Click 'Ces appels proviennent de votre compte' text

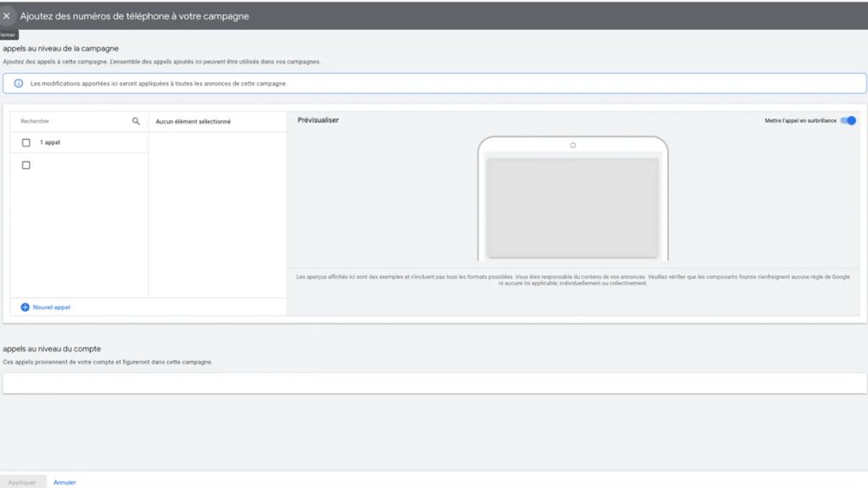pos(108,362)
